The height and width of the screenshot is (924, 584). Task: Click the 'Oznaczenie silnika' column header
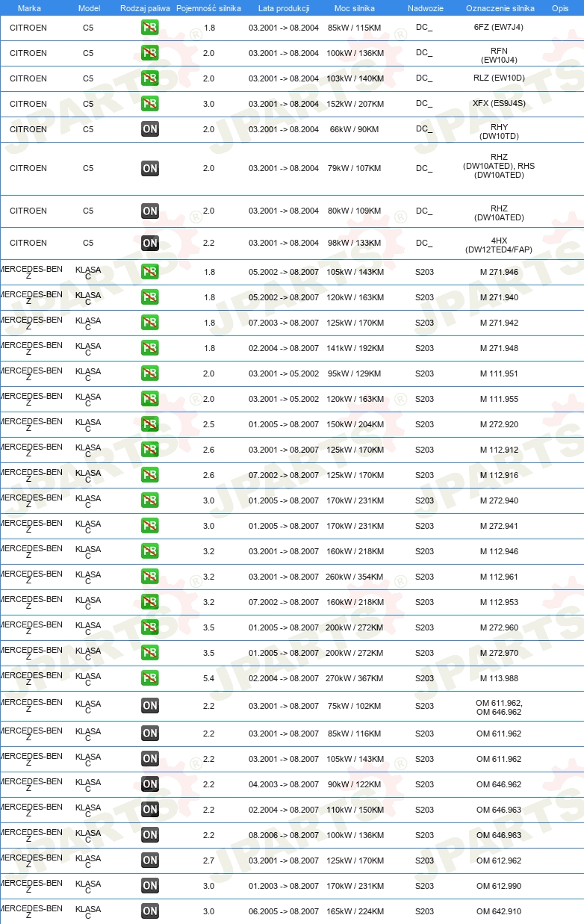pos(500,8)
